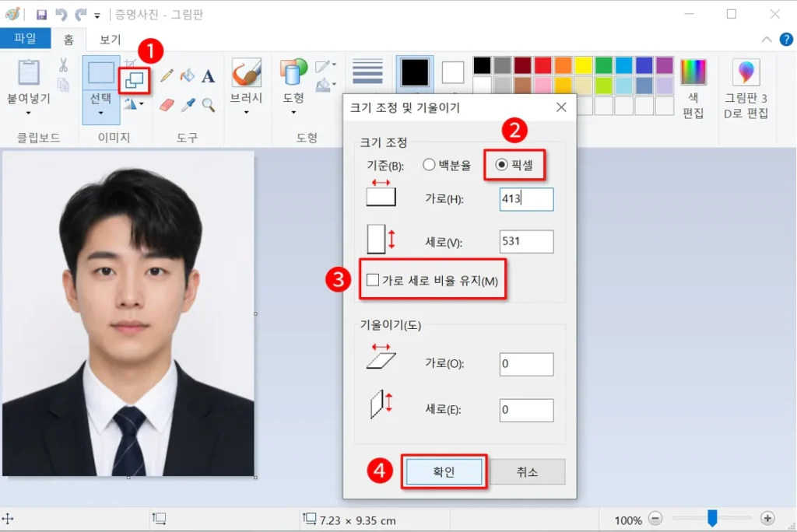This screenshot has height=532, width=797.
Task: Open Customize Quick Access Toolbar arrow
Action: 97,16
